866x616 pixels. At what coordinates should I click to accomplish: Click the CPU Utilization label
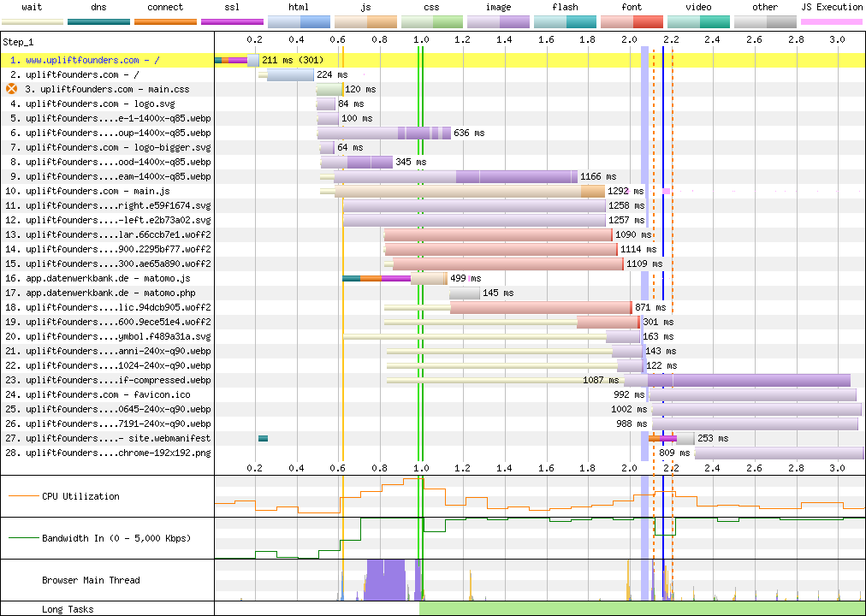[80, 496]
